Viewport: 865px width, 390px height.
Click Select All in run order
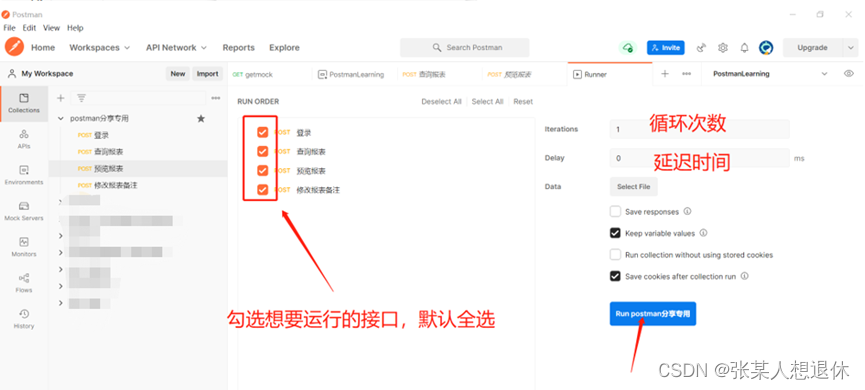(x=487, y=101)
